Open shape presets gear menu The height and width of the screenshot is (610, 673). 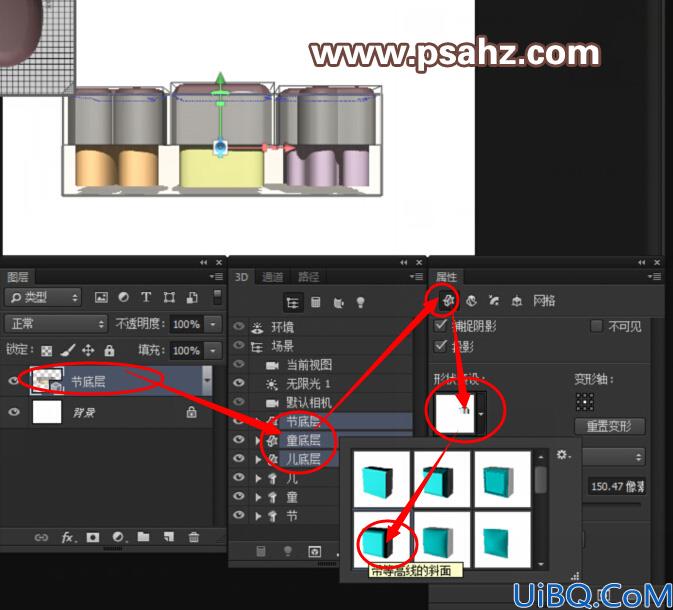[564, 455]
